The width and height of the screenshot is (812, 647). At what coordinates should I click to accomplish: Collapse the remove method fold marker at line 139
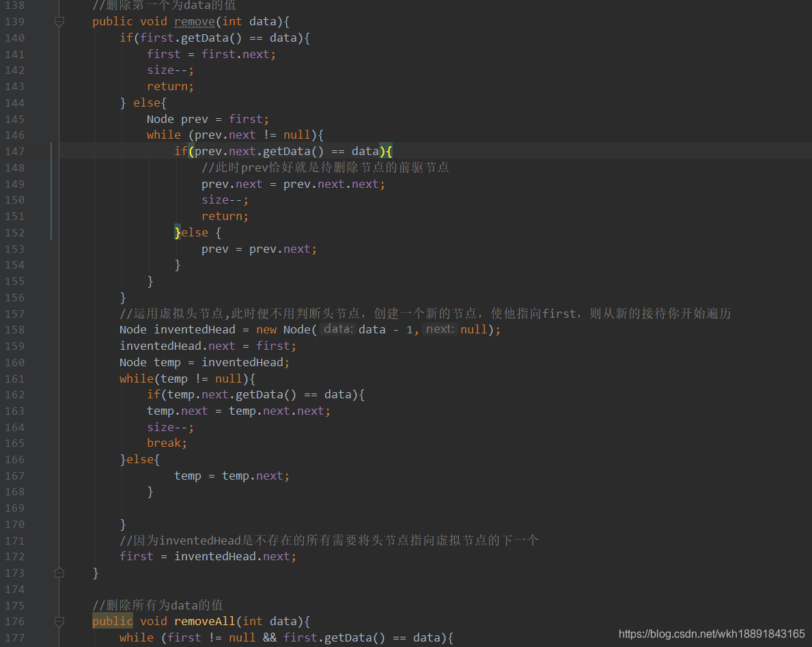point(59,22)
